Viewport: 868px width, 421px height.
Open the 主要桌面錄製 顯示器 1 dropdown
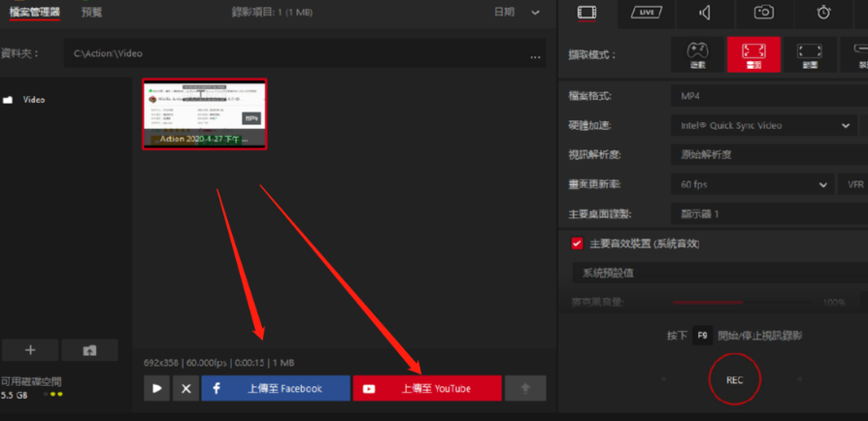770,213
